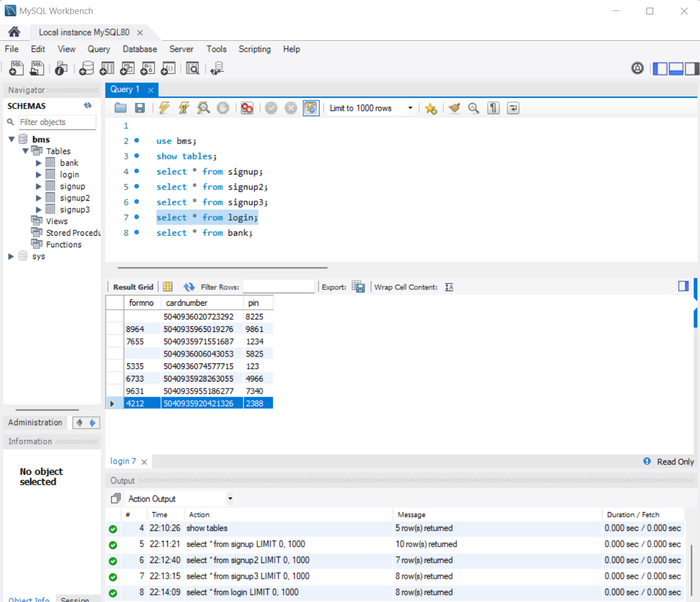Execute statement under cursor icon
This screenshot has width=700, height=602.
[184, 108]
